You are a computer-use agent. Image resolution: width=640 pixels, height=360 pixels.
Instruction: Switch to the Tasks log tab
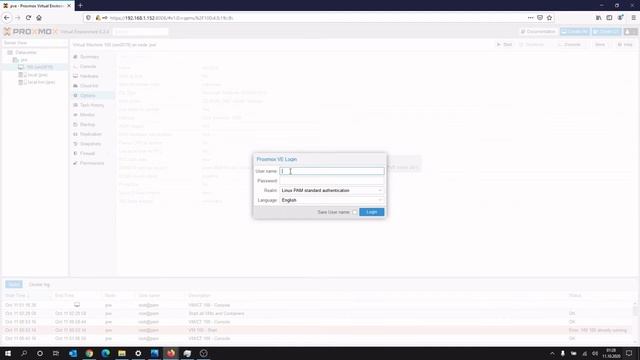click(14, 284)
